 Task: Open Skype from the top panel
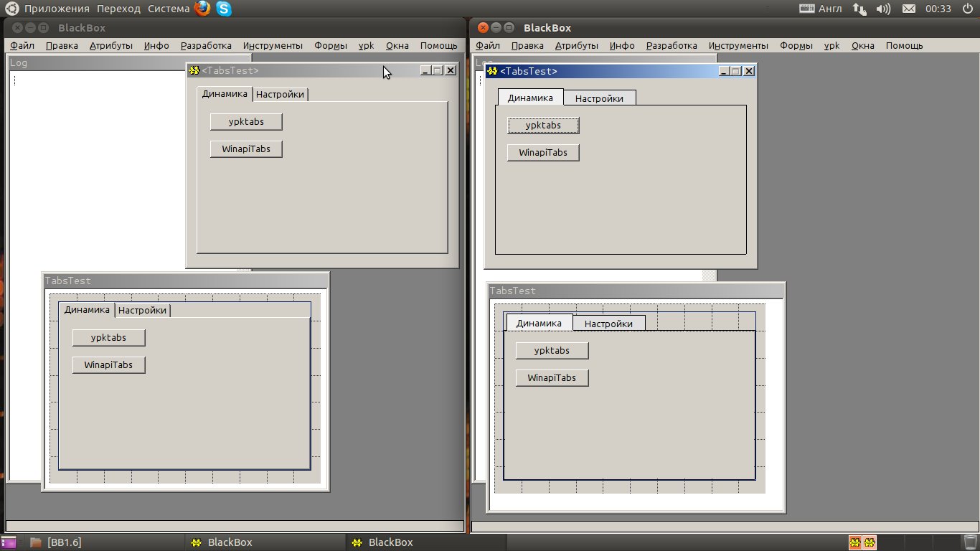click(x=224, y=9)
